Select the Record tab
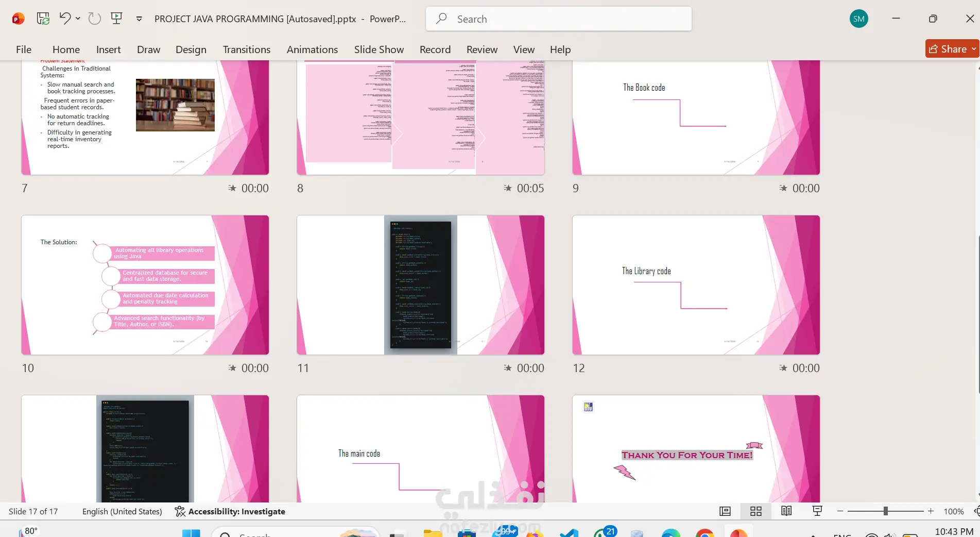This screenshot has height=537, width=980. [x=435, y=49]
